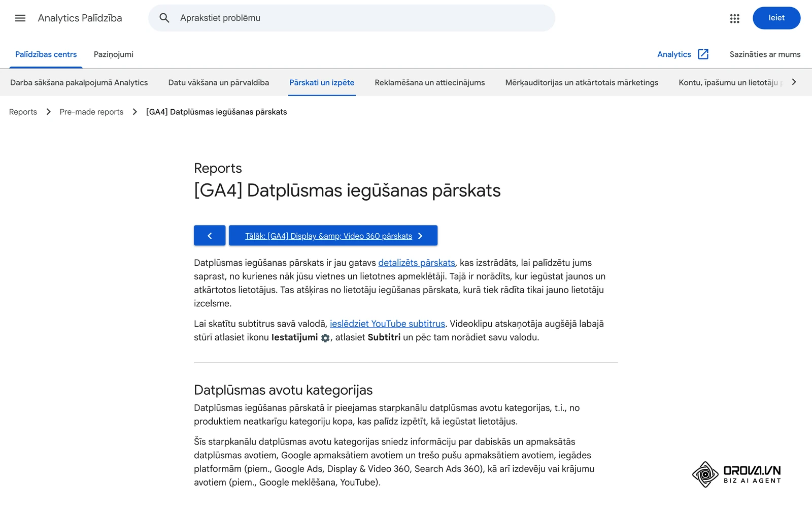Screen dimensions: 812x508
Task: Go to previous article with back arrow
Action: (x=210, y=236)
